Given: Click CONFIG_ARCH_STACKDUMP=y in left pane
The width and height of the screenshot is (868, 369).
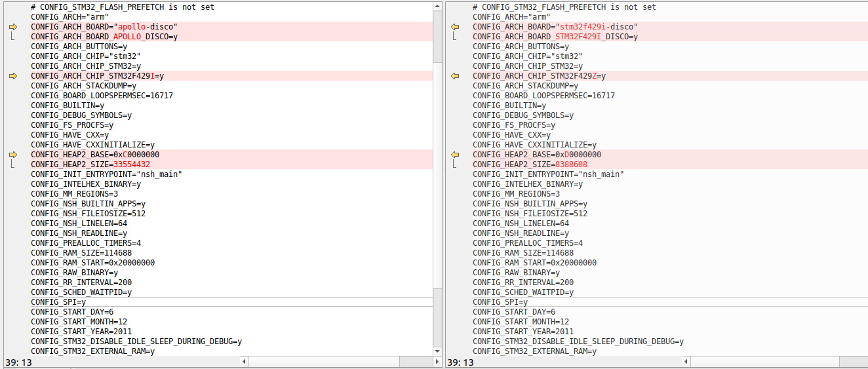Looking at the screenshot, I should point(83,86).
